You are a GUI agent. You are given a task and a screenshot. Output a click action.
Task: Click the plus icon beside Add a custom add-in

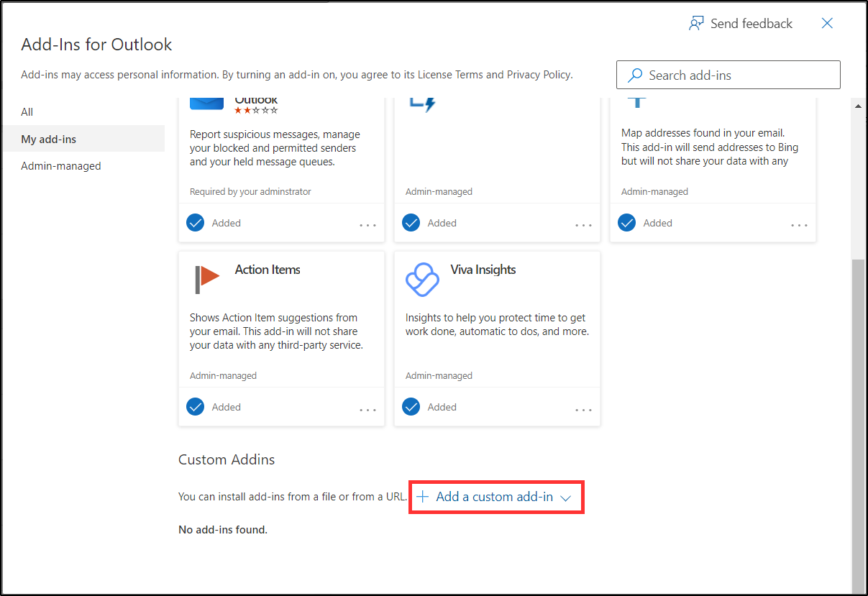[x=424, y=496]
